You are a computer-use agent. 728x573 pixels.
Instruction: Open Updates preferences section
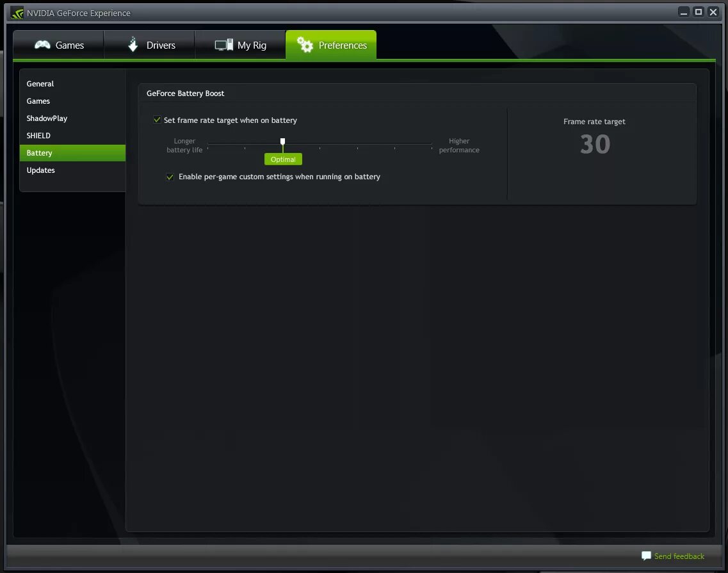point(72,170)
